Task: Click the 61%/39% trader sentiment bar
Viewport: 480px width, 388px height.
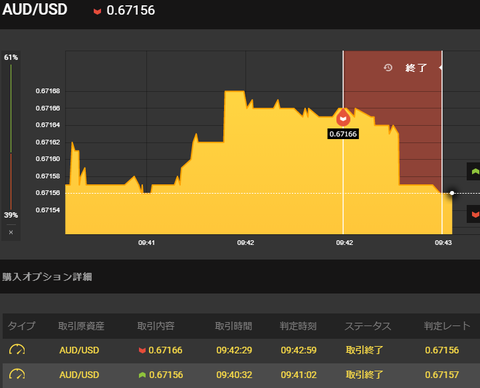Action: 11,136
